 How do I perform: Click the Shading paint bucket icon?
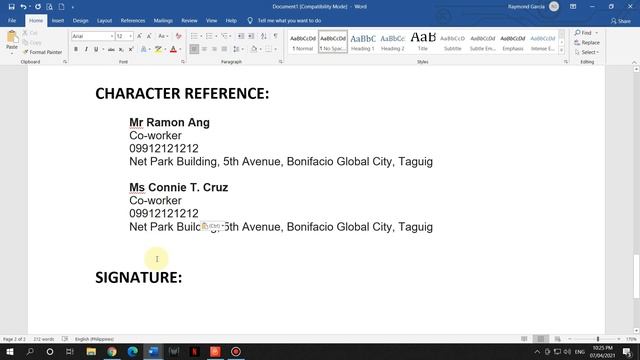[254, 49]
